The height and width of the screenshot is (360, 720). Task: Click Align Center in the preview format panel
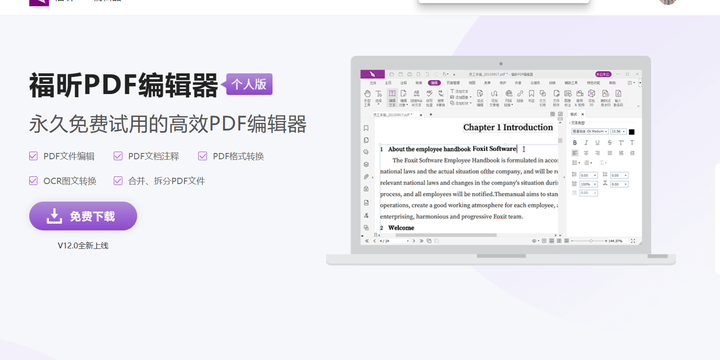586,153
